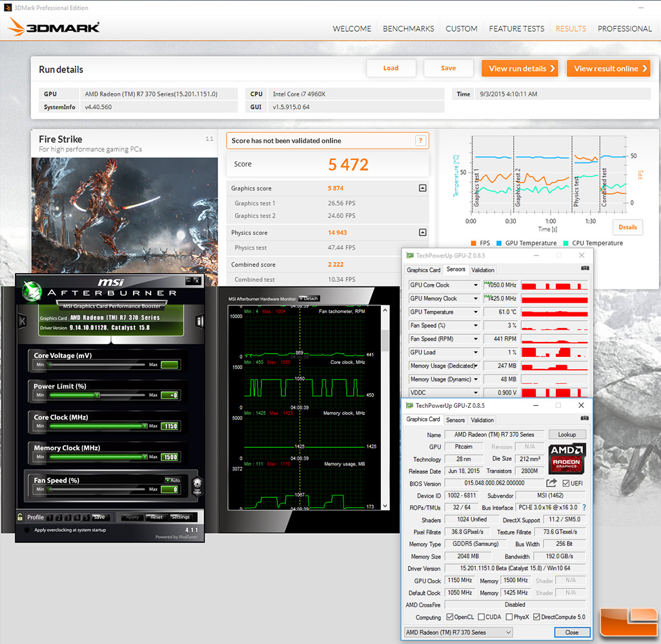Click Afterburner Reset button

click(x=156, y=517)
